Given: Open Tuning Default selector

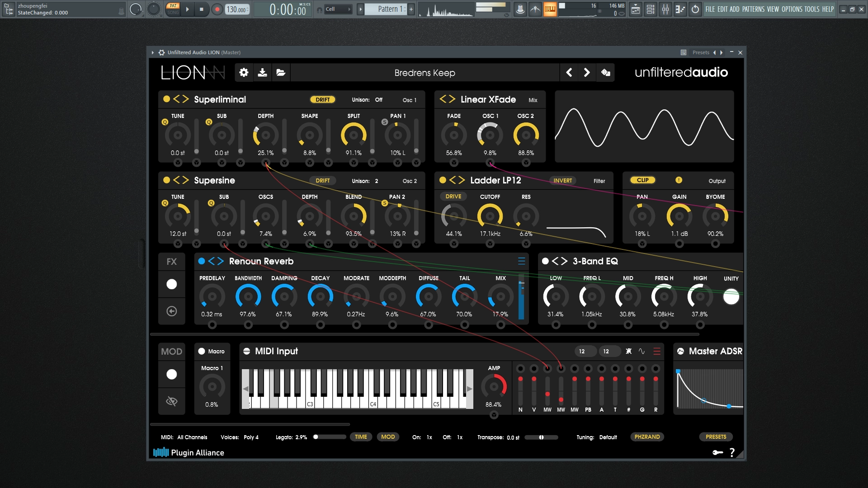Looking at the screenshot, I should tap(608, 437).
